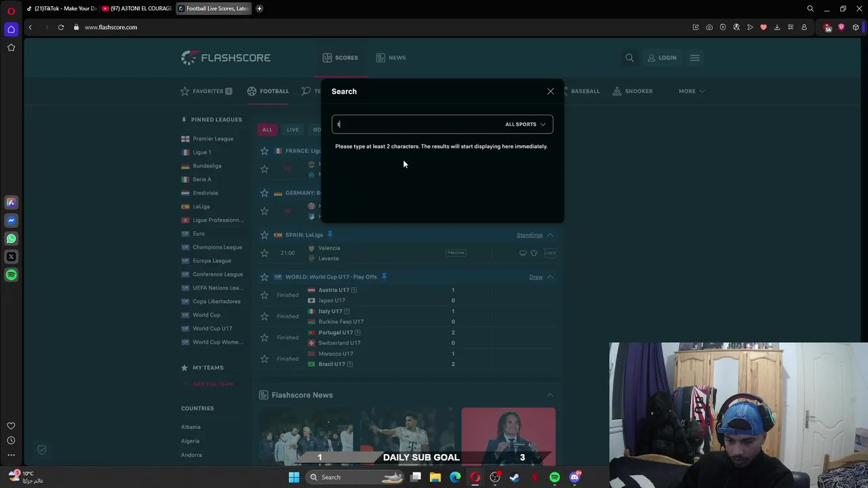Open World Cup U17 Draw link

pyautogui.click(x=536, y=277)
